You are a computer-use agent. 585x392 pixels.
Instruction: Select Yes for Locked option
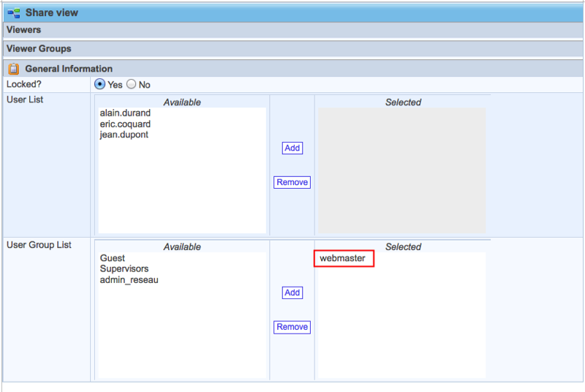click(100, 84)
